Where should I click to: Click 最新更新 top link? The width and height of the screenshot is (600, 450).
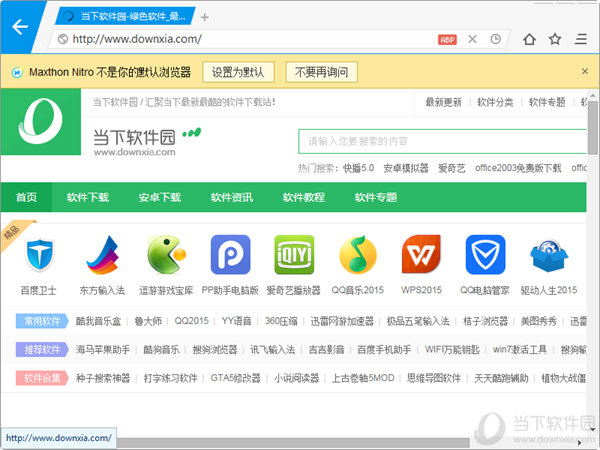click(x=443, y=102)
